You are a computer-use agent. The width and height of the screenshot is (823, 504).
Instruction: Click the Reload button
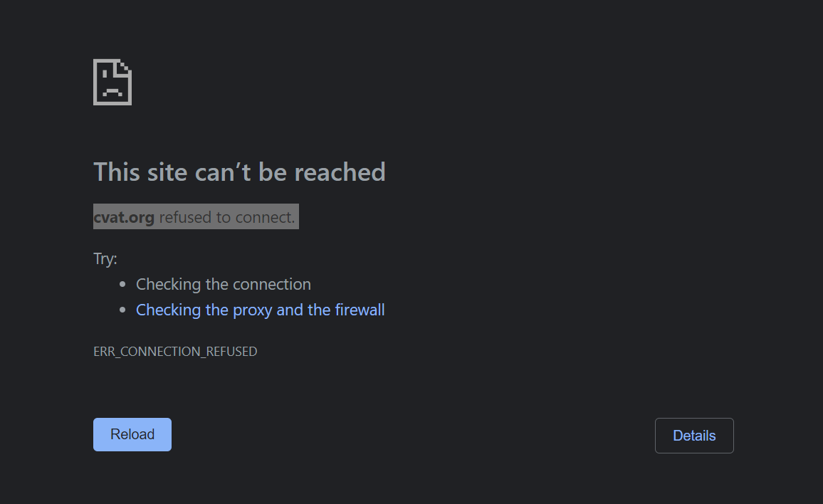[x=132, y=434]
